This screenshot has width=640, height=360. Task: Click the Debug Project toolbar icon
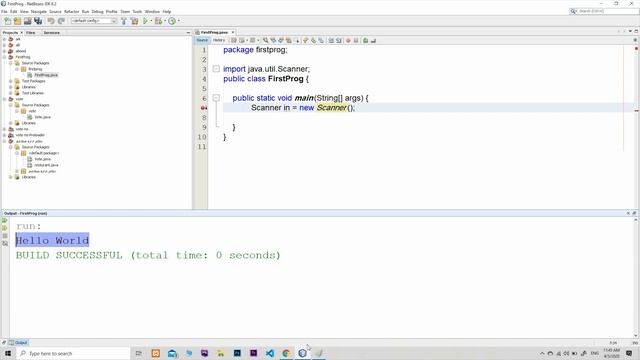[x=158, y=21]
